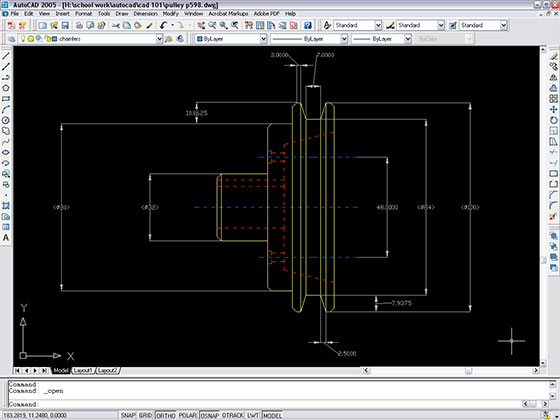Click inside the command line input
Image resolution: width=560 pixels, height=420 pixels.
279,404
